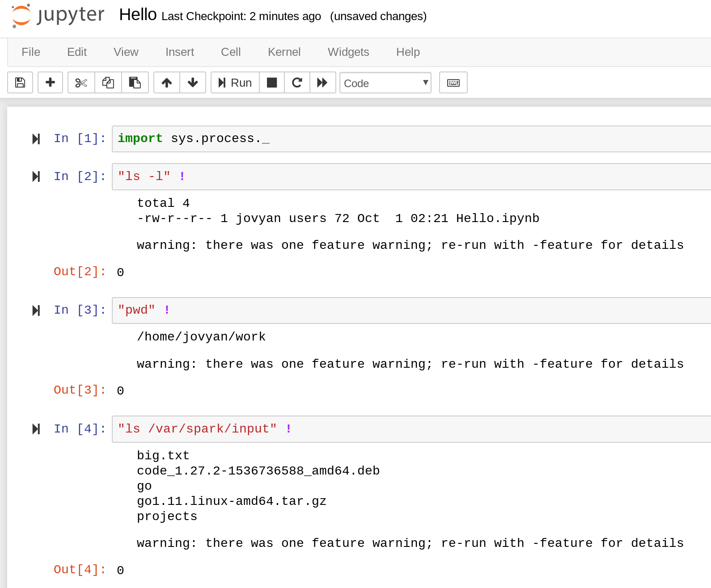This screenshot has height=588, width=711.
Task: Click the Jupyter logo
Action: (58, 16)
